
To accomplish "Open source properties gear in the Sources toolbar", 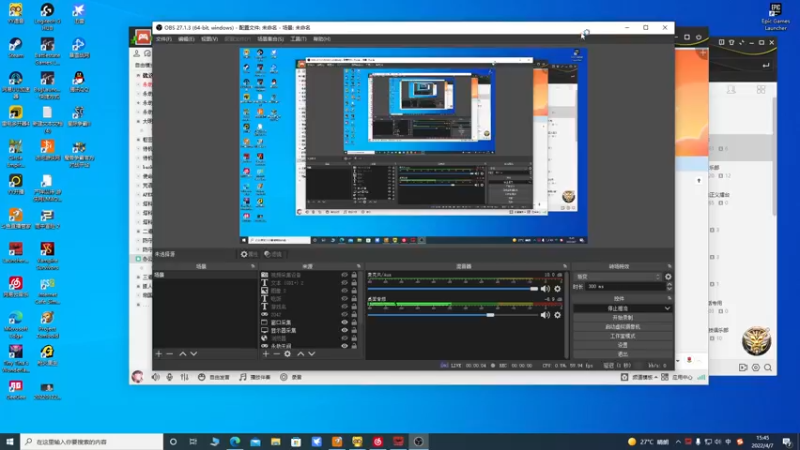I will pyautogui.click(x=288, y=354).
